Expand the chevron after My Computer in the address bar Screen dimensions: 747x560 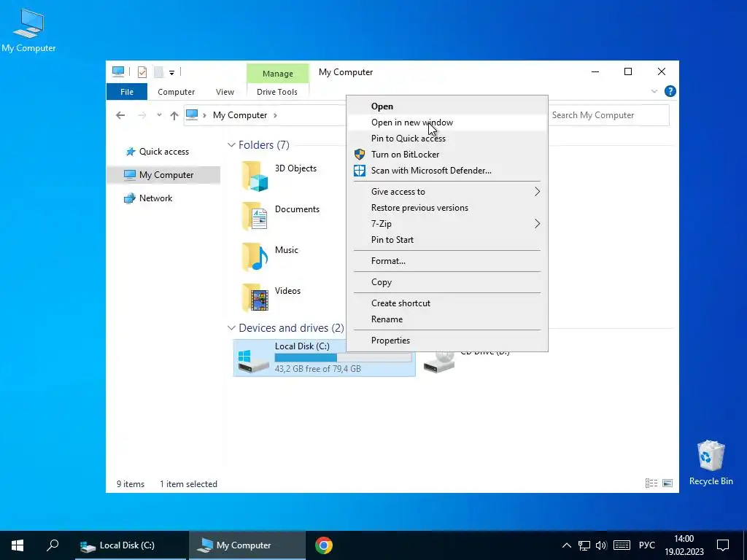pos(275,115)
